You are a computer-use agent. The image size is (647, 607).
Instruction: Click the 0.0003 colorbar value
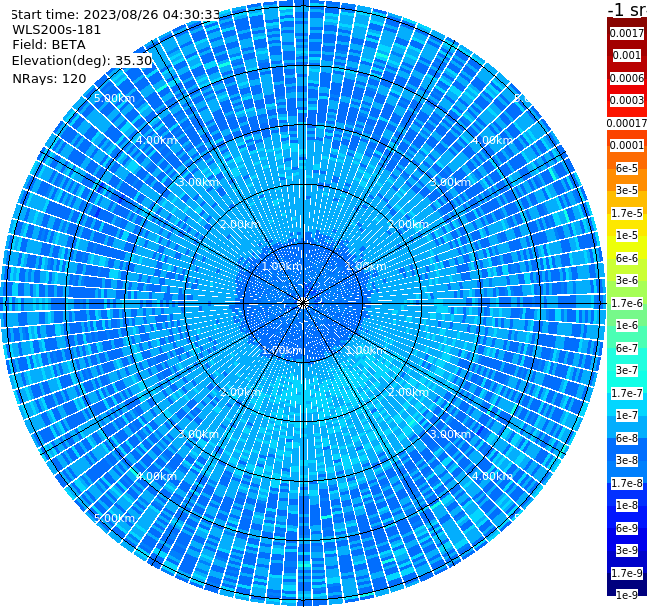(627, 100)
